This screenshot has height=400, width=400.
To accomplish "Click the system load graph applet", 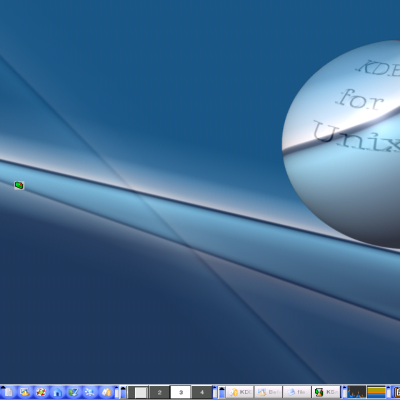I will pyautogui.click(x=357, y=392).
